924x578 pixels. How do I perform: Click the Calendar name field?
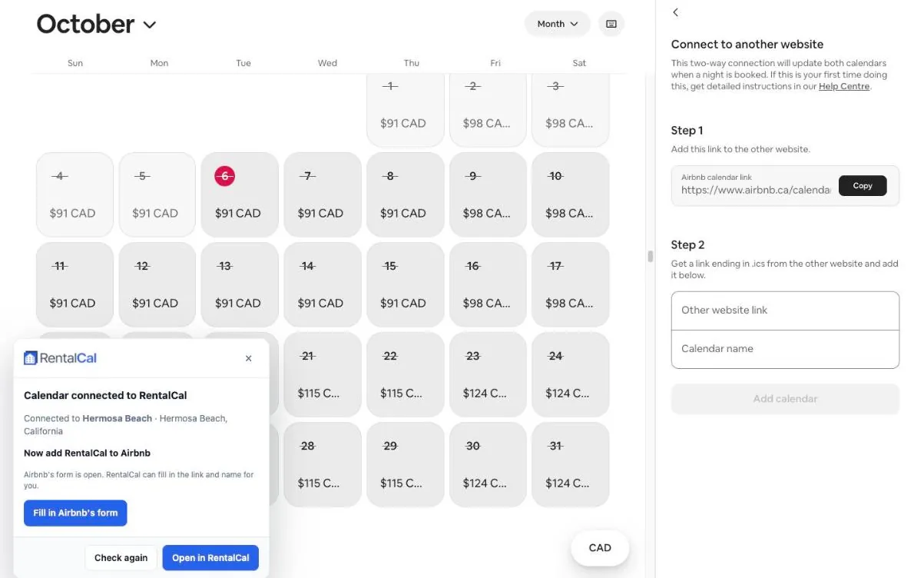pos(785,349)
